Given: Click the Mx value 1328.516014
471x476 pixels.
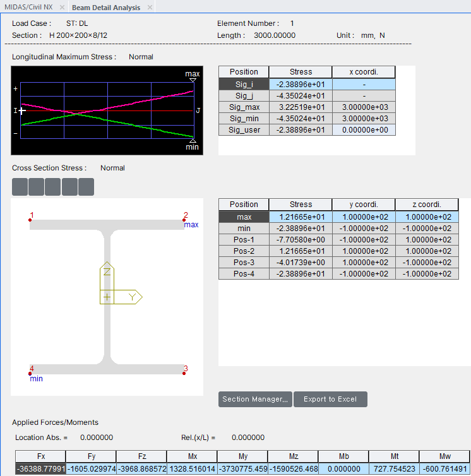Looking at the screenshot, I should (192, 469).
